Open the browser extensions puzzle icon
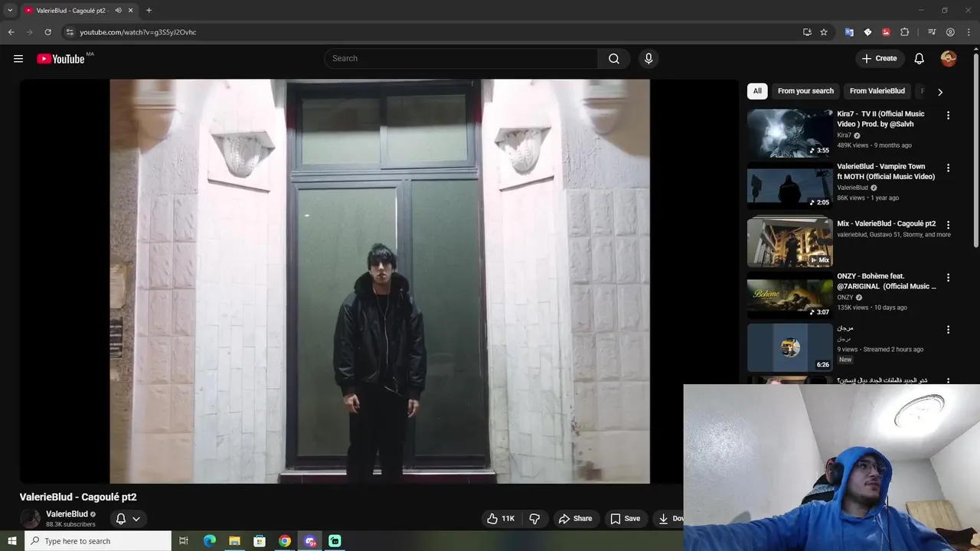This screenshot has width=980, height=551. pyautogui.click(x=904, y=32)
